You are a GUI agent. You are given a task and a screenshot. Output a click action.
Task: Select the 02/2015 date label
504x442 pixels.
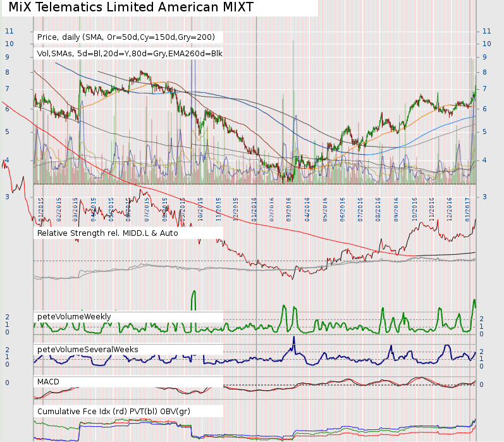pos(59,209)
